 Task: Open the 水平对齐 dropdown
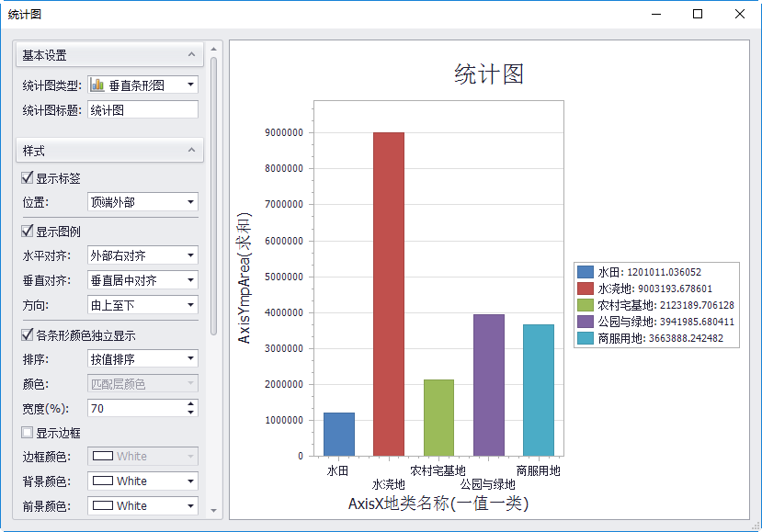[190, 255]
